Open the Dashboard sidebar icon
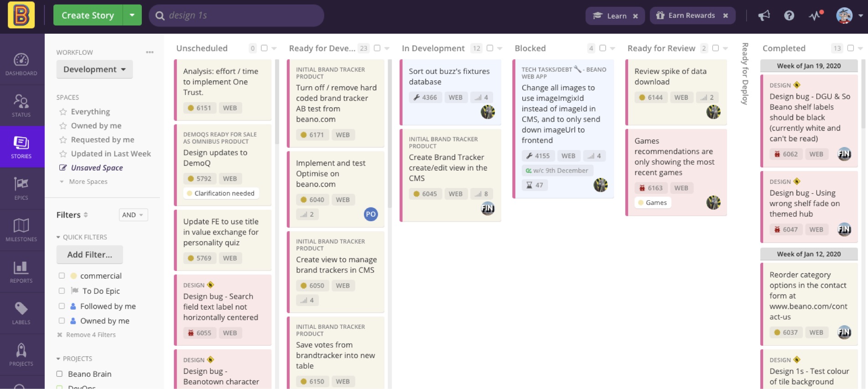Screen dimensions: 868x389 21,64
